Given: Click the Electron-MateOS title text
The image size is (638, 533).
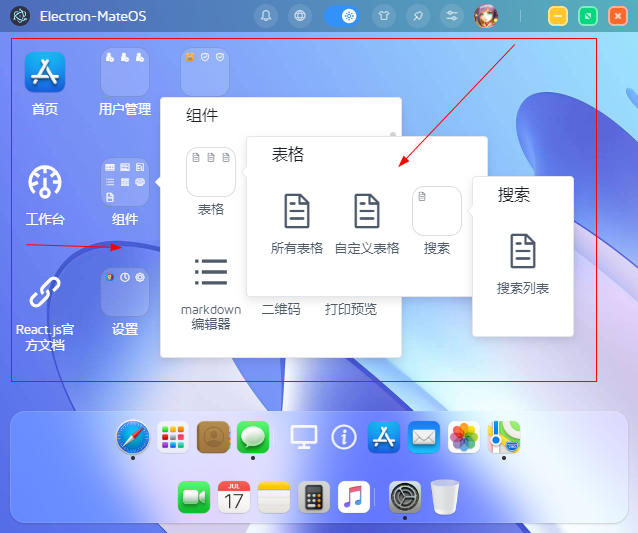Looking at the screenshot, I should (93, 16).
